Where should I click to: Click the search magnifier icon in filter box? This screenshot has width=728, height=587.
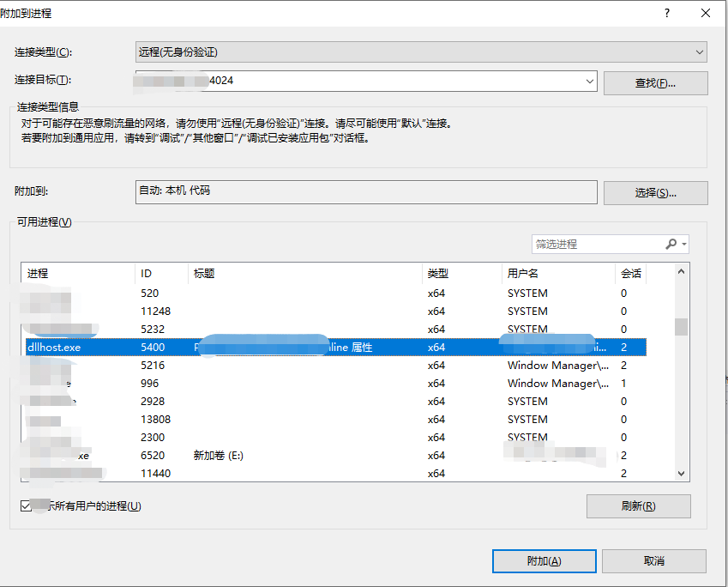(671, 244)
